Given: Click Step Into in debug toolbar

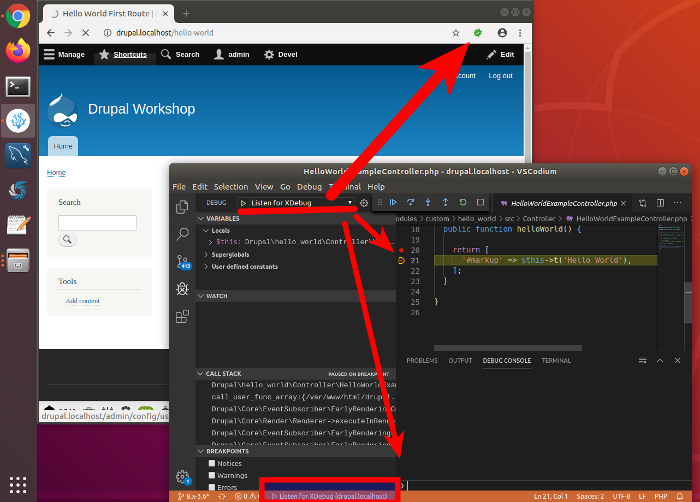Looking at the screenshot, I should (x=428, y=202).
